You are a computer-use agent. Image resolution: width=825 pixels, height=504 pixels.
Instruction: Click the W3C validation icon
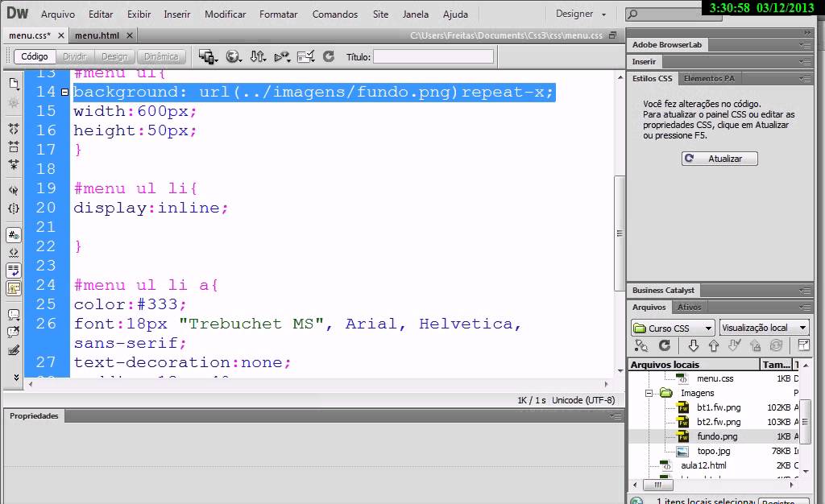tap(282, 56)
